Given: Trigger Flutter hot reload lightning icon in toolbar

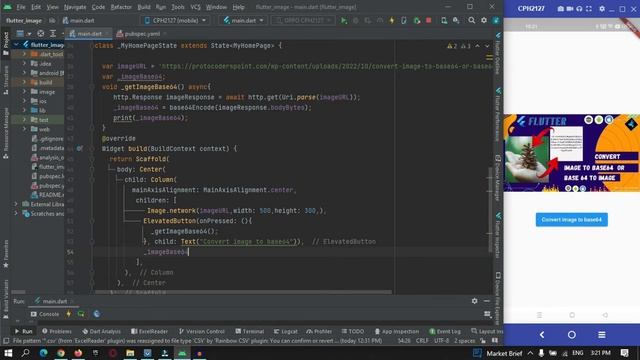Looking at the screenshot, I should click(392, 20).
